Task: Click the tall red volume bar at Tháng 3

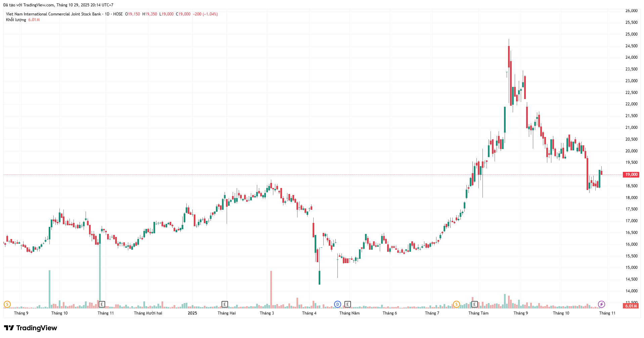Action: 271,289
